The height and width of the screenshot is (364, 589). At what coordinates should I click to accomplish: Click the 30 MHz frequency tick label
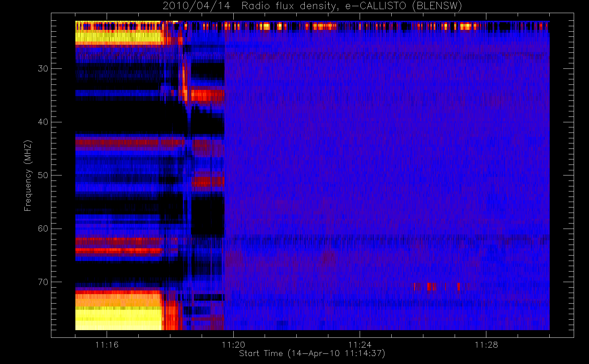43,68
